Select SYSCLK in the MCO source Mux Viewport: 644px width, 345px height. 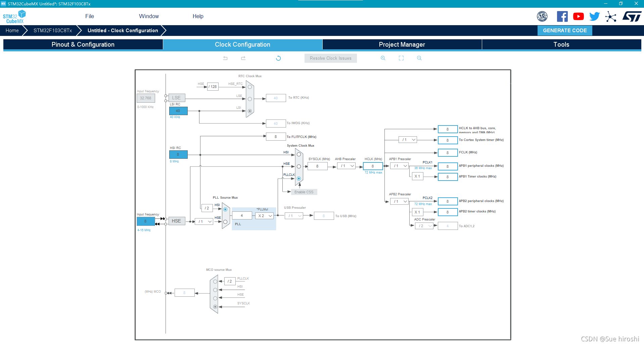coord(215,307)
